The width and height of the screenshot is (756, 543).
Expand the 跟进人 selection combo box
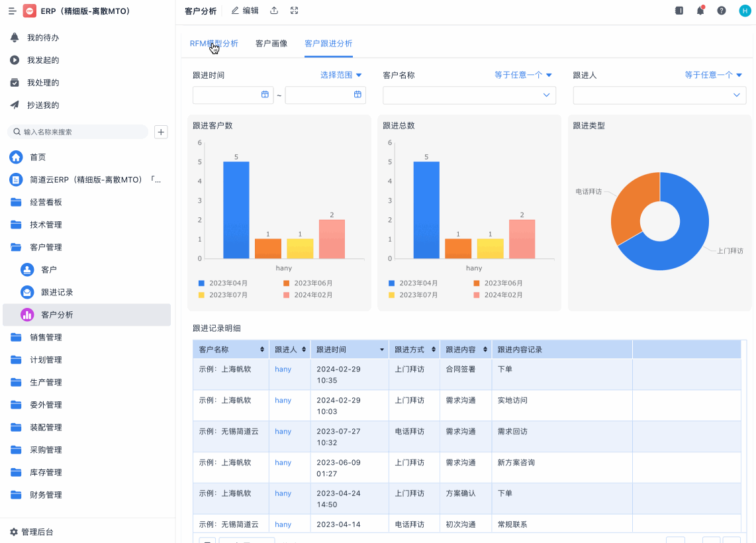click(x=659, y=95)
